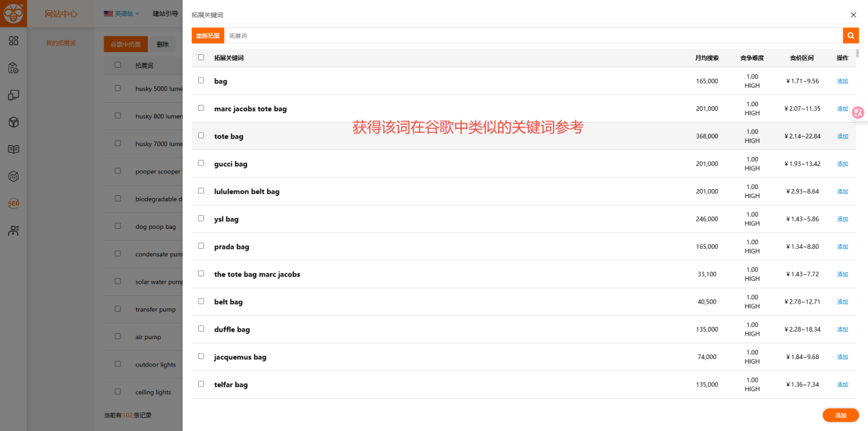Screen dimensions: 868x431
Task: Click background row text 'transfer pump'
Action: [156, 310]
